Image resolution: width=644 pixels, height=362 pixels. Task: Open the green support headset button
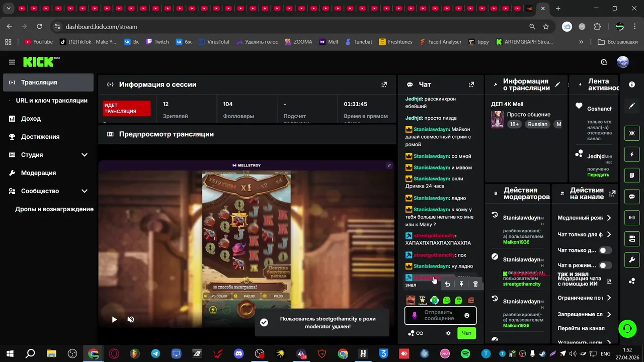tap(627, 329)
